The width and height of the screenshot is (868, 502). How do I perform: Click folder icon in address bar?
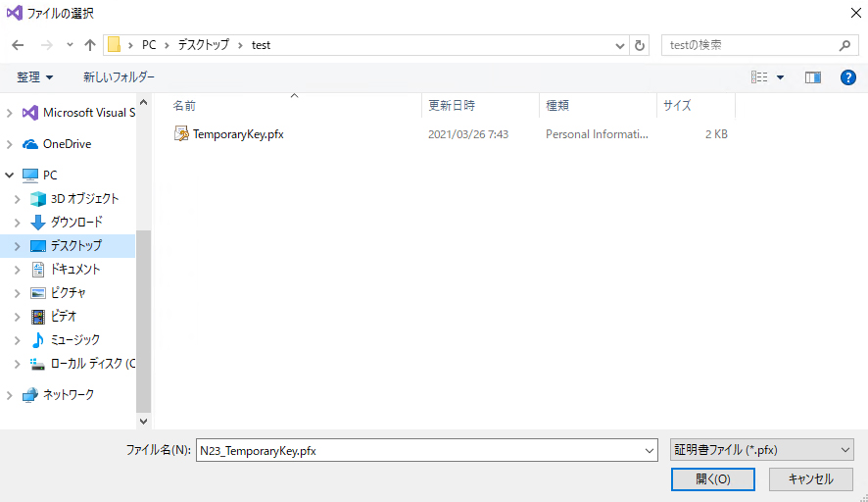114,45
